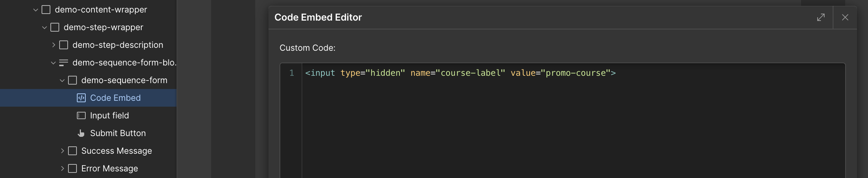Click the Input field element icon
Screen dimensions: 868x178
click(81, 115)
